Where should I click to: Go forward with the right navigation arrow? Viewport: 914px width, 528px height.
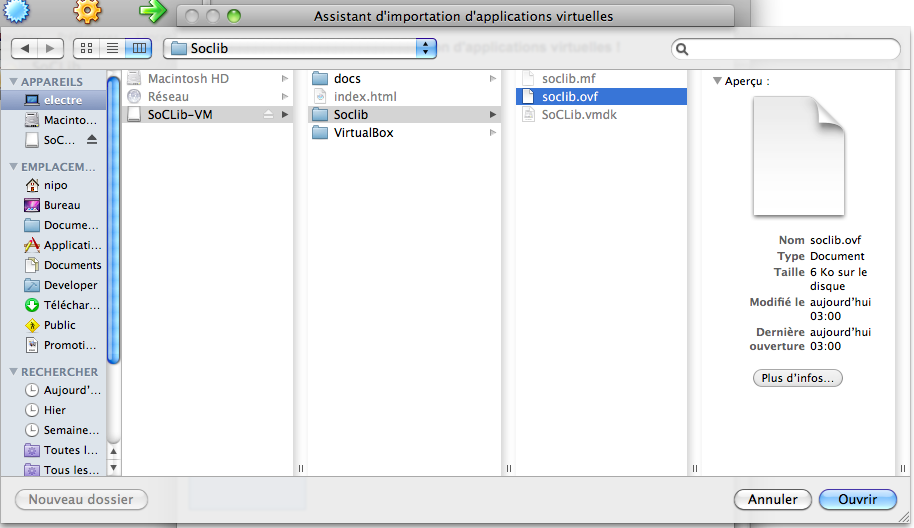point(51,48)
